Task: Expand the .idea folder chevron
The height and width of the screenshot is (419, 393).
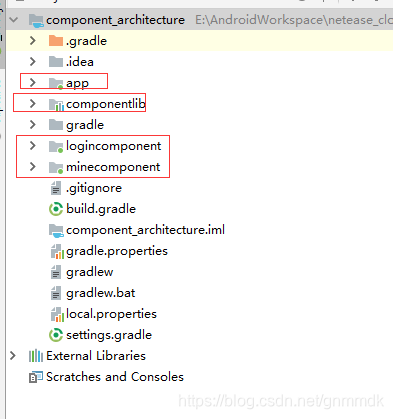Action: pos(33,62)
